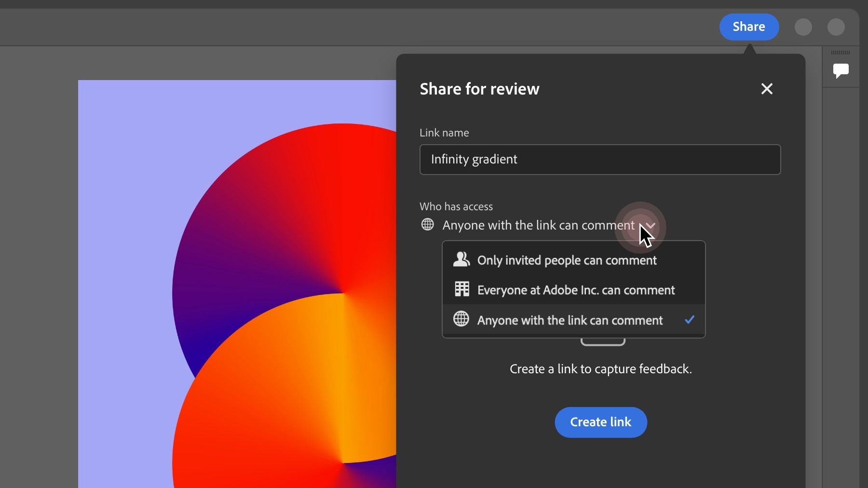
Task: Click the panel grip handle above the comments icon
Action: click(841, 53)
